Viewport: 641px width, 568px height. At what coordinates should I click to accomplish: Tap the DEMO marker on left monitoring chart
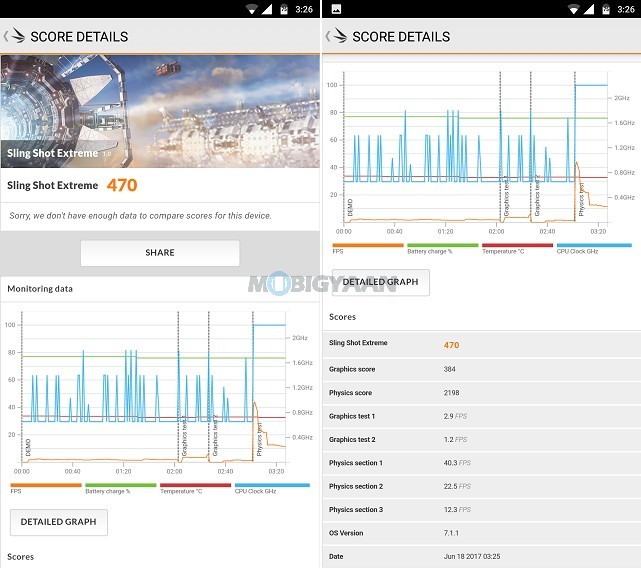tap(28, 447)
